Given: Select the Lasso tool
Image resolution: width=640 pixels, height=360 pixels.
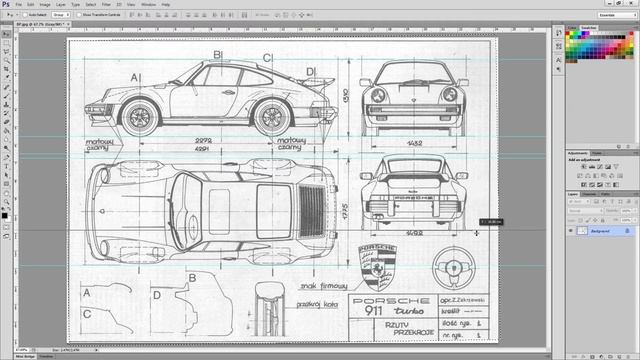Looking at the screenshot, I should tap(6, 52).
